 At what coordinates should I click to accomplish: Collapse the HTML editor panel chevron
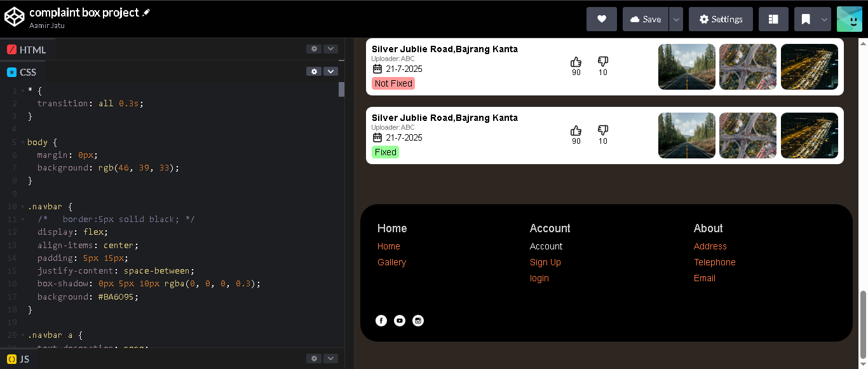point(330,49)
